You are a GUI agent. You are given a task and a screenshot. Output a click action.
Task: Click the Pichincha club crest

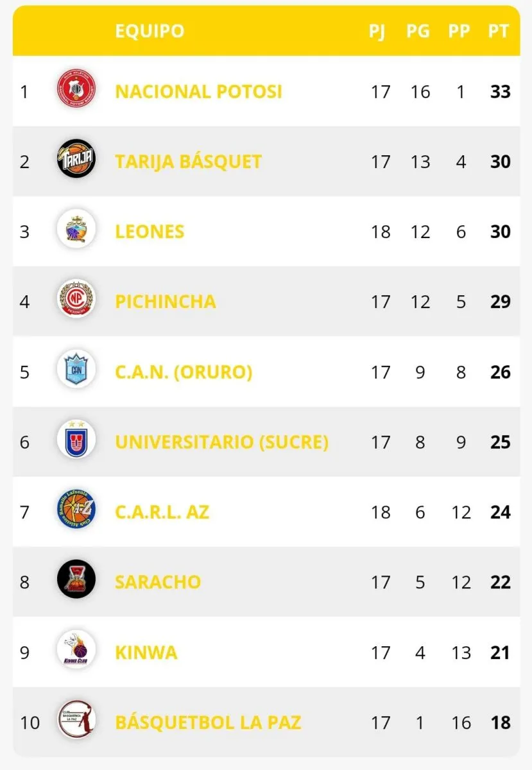76,301
